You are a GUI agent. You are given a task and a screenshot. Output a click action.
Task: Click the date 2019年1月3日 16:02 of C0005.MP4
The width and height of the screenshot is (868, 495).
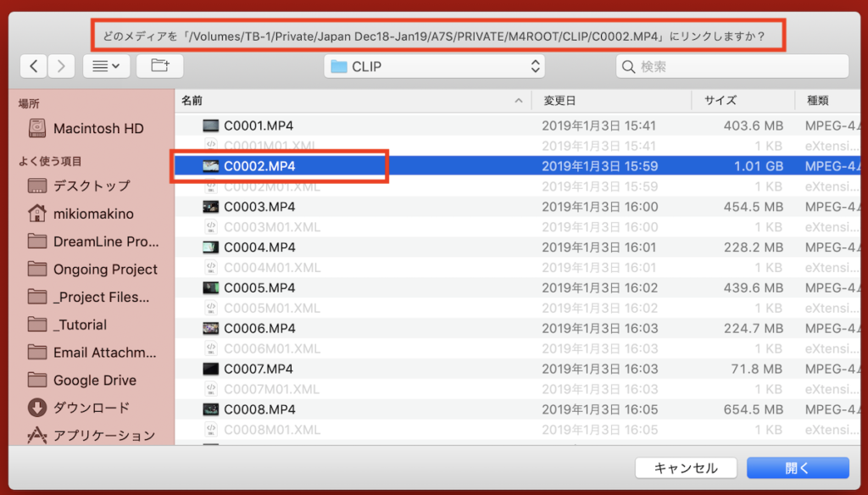coord(599,288)
